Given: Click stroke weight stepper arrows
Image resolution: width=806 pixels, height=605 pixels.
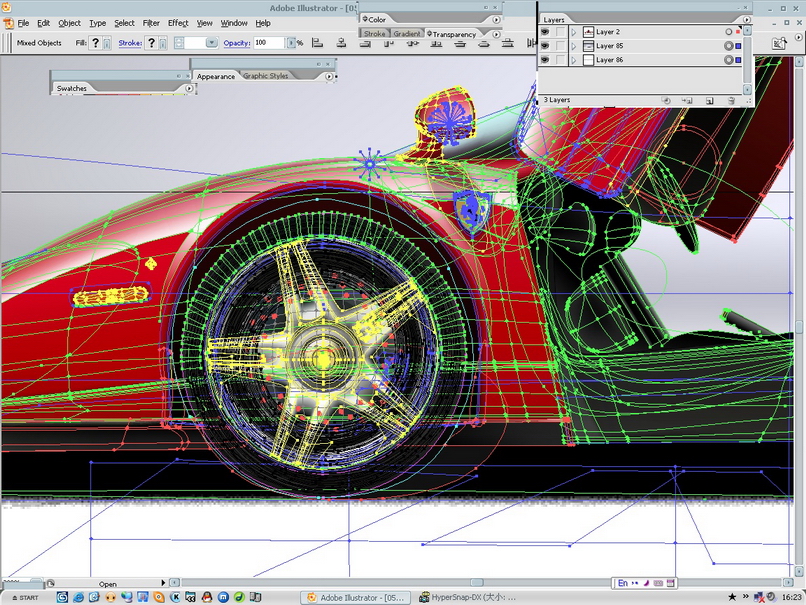Looking at the screenshot, I should pos(178,43).
